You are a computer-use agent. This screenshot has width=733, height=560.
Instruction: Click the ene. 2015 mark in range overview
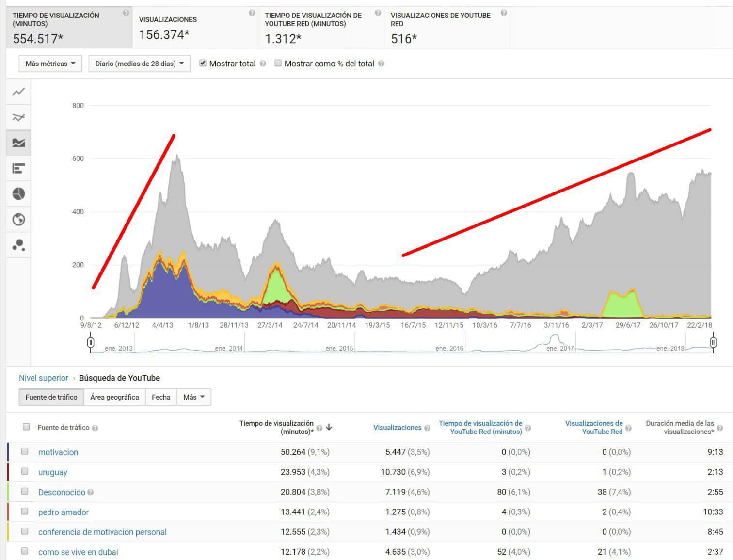pyautogui.click(x=339, y=348)
